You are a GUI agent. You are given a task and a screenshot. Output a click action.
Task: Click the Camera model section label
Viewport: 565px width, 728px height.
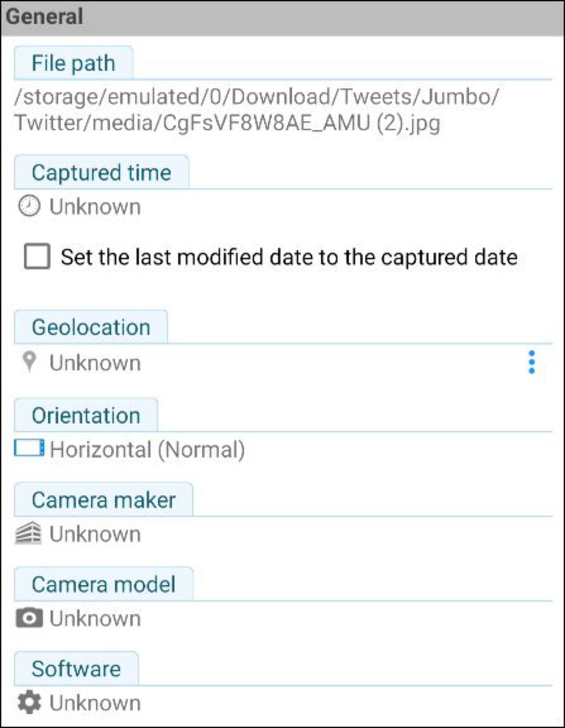[x=103, y=585]
